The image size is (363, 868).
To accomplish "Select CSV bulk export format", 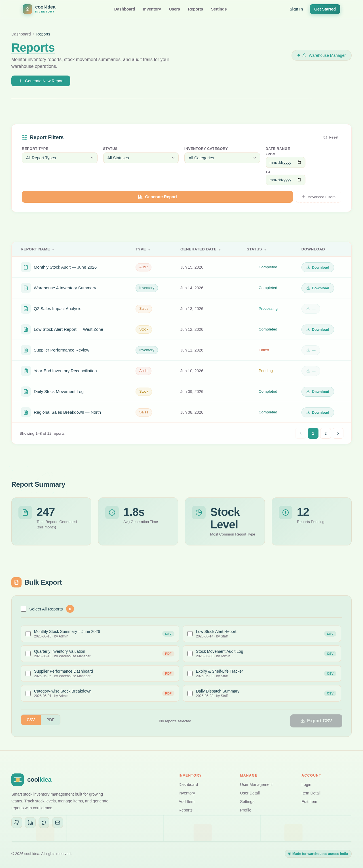I will (x=31, y=720).
